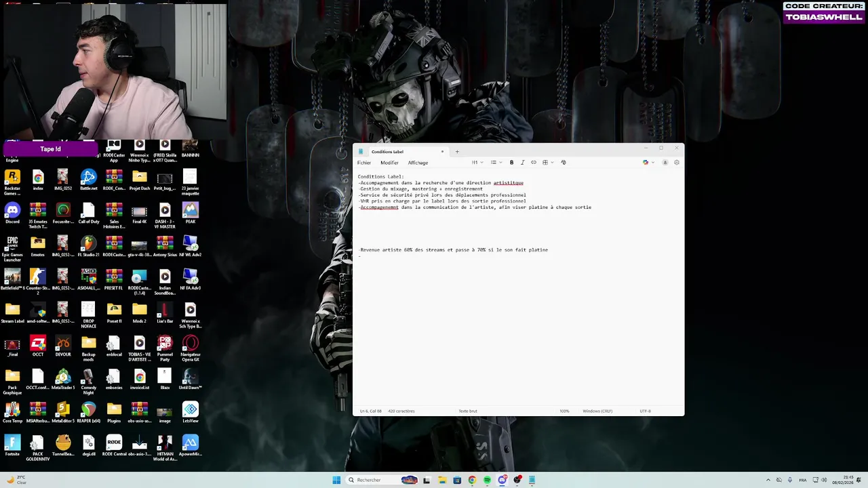The height and width of the screenshot is (488, 868).
Task: Close the Conditions Label tab
Action: pyautogui.click(x=442, y=151)
